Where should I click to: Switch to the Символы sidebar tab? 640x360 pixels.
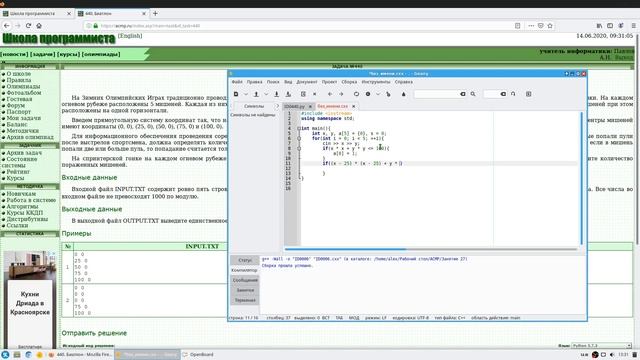(x=254, y=106)
